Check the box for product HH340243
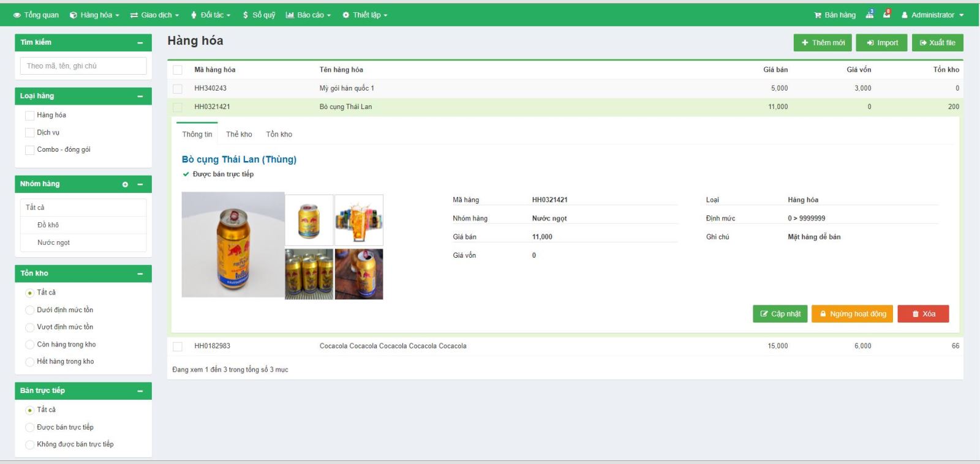Screen dimensions: 980x464 178,89
